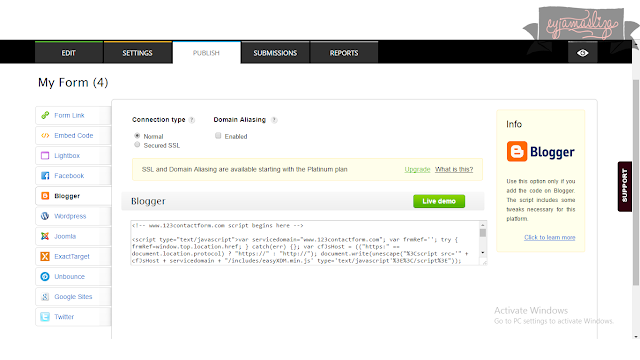Click the Twitter bird icon
This screenshot has width=640, height=360.
45,317
